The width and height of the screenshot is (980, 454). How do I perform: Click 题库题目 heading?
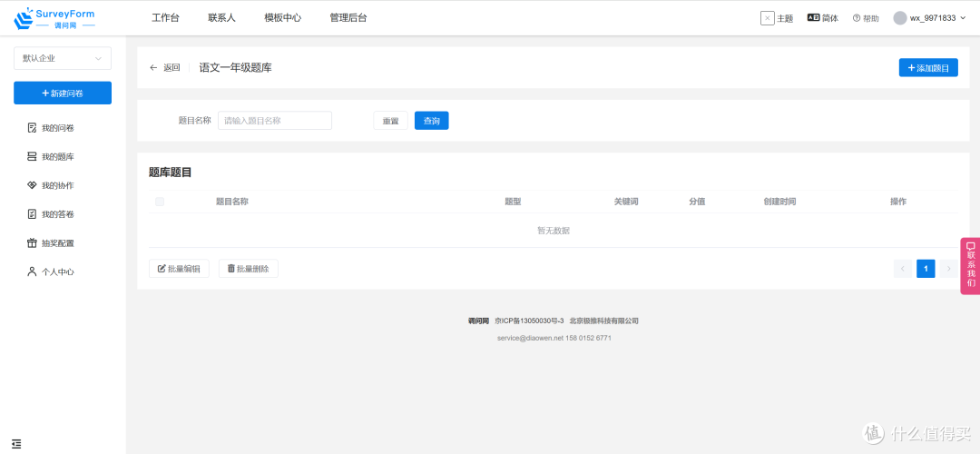pyautogui.click(x=170, y=173)
